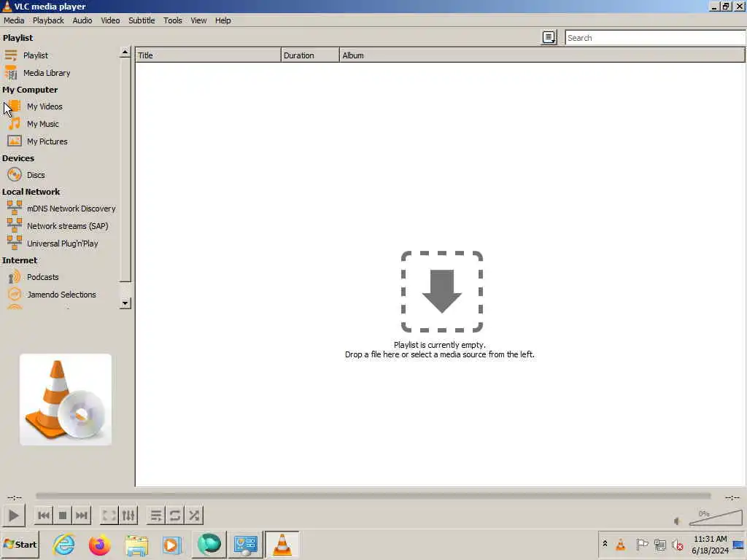Sort by the Album column header
This screenshot has width=747, height=560.
542,55
